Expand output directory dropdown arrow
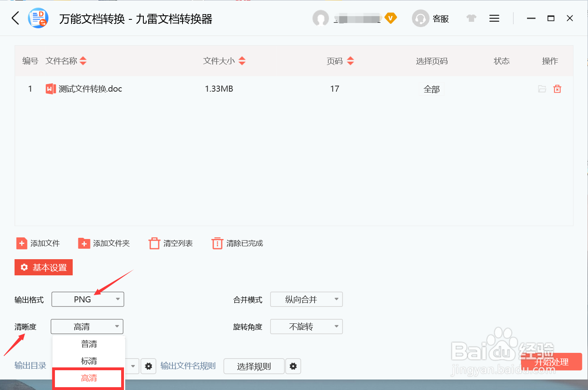Image resolution: width=588 pixels, height=390 pixels. click(133, 366)
